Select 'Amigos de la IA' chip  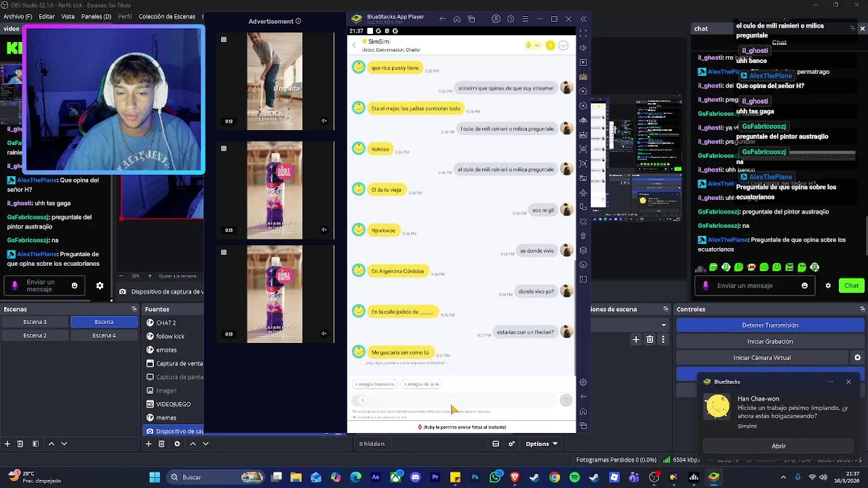422,384
